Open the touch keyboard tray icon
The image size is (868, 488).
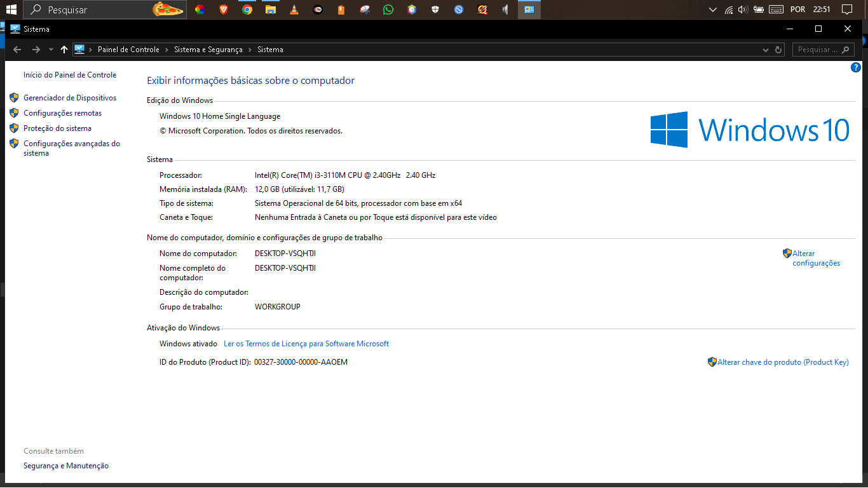[x=776, y=10]
